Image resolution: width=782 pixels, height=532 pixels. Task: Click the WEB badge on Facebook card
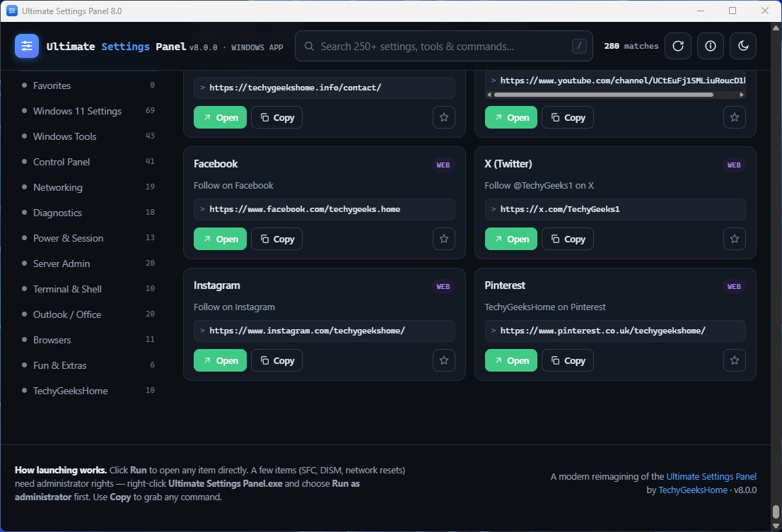point(443,165)
